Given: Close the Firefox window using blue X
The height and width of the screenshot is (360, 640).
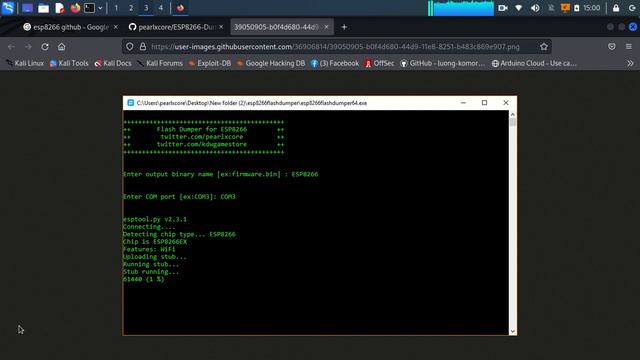Looking at the screenshot, I should (633, 27).
